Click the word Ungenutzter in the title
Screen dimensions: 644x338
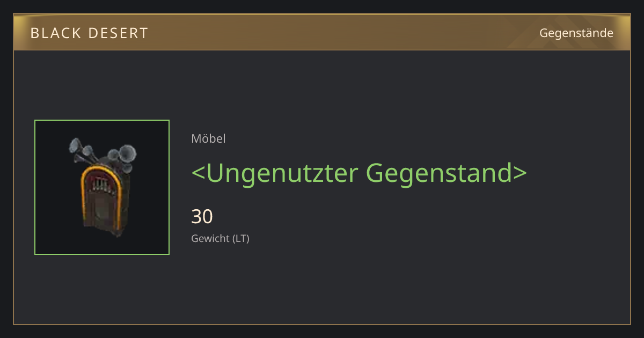click(282, 173)
